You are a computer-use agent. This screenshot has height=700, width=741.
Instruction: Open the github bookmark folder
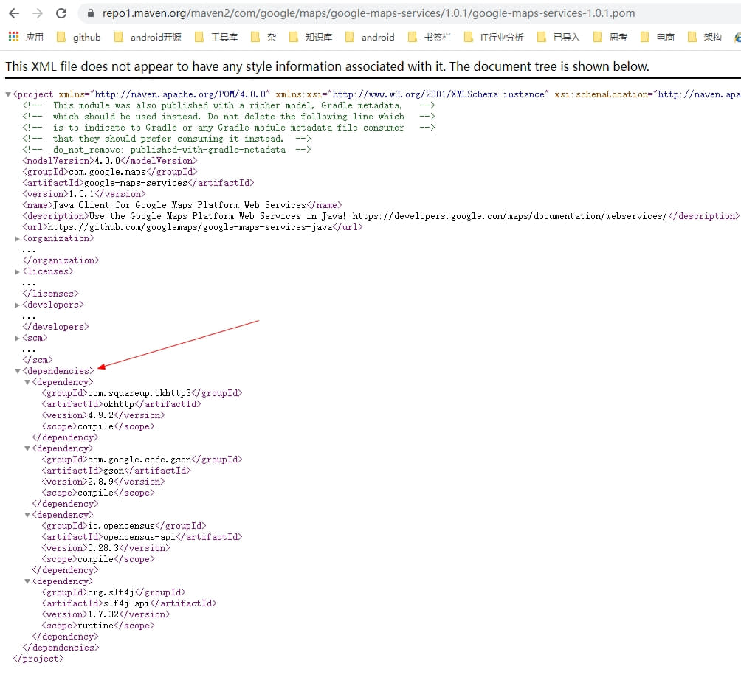[78, 37]
